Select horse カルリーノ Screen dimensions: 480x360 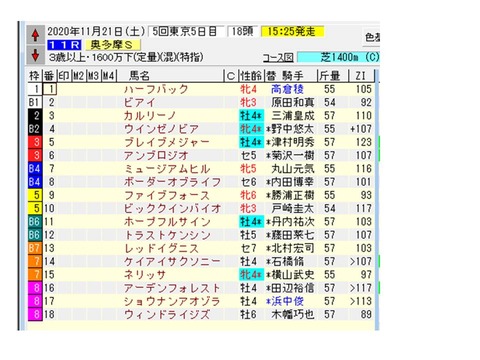coord(150,116)
